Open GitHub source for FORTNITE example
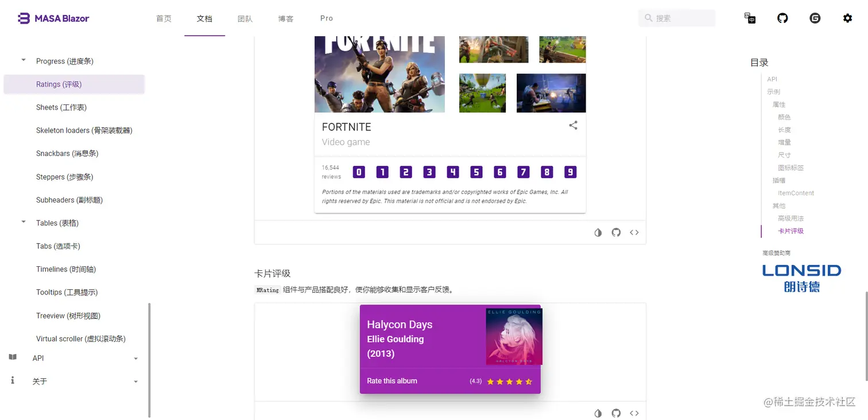This screenshot has width=868, height=420. point(616,232)
